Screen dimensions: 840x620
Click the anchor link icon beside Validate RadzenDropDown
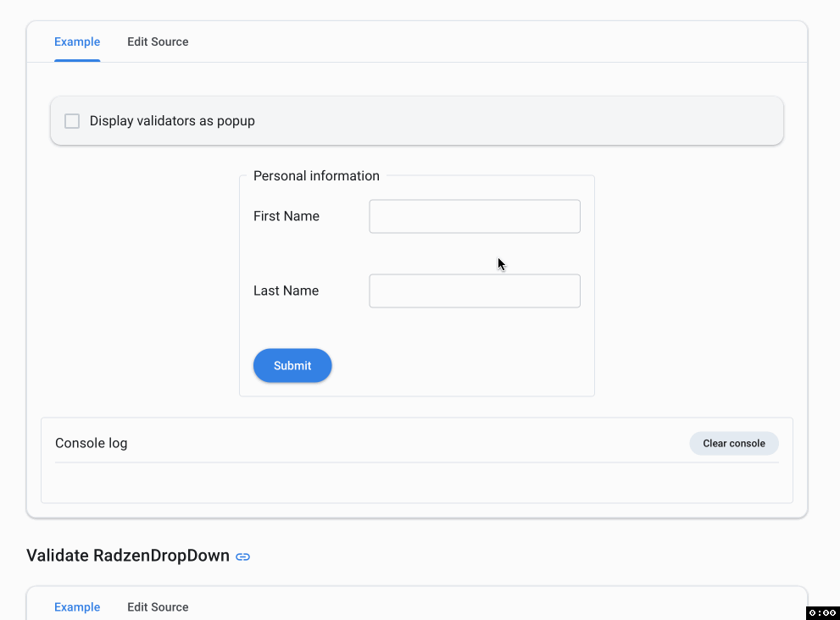pos(243,556)
